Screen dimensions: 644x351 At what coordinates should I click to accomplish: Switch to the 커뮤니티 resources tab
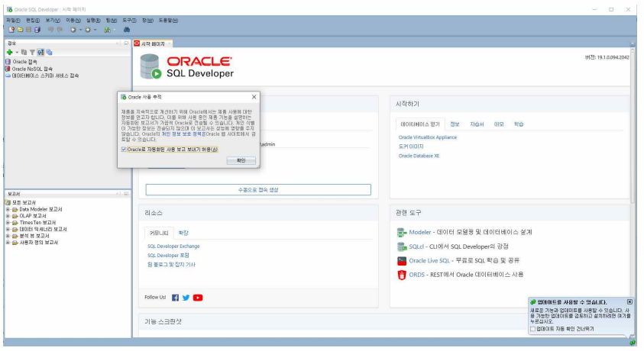[159, 233]
